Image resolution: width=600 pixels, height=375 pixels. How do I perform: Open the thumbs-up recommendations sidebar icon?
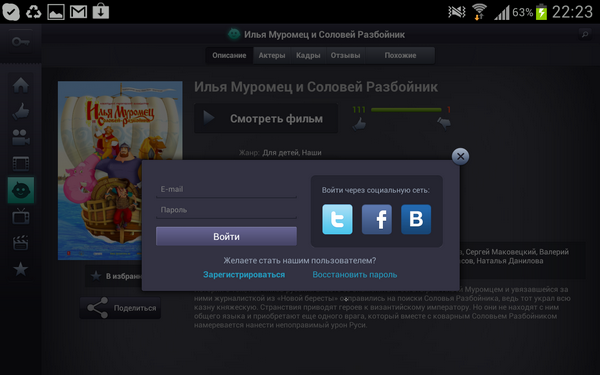click(21, 111)
